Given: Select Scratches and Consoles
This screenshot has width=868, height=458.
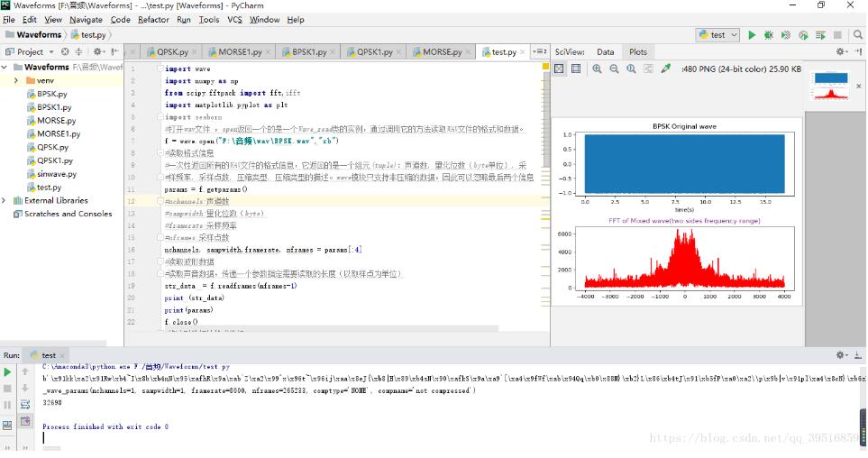Looking at the screenshot, I should pyautogui.click(x=68, y=214).
